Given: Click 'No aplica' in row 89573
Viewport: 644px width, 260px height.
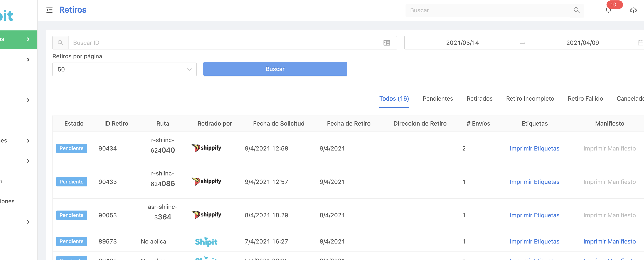Looking at the screenshot, I should [x=153, y=241].
